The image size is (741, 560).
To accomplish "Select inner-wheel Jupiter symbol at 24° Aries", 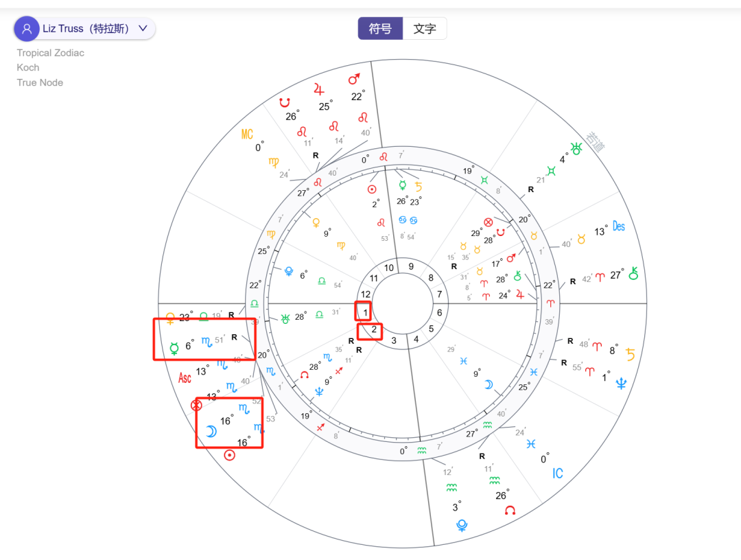I will coord(520,294).
